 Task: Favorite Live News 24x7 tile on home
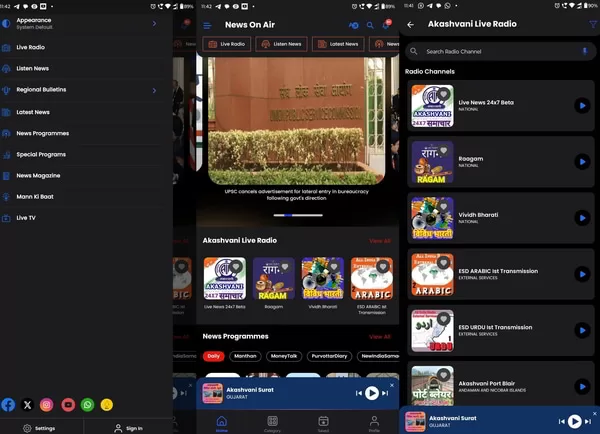(236, 266)
